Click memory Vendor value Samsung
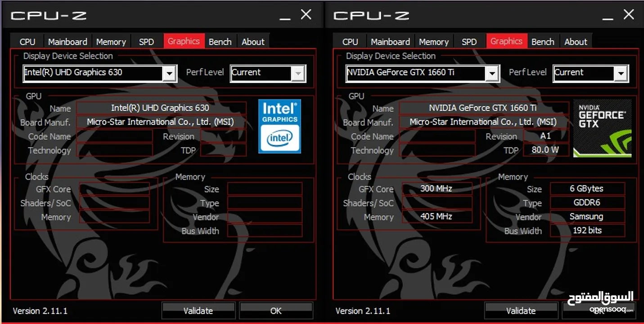The image size is (644, 324). pyautogui.click(x=587, y=216)
